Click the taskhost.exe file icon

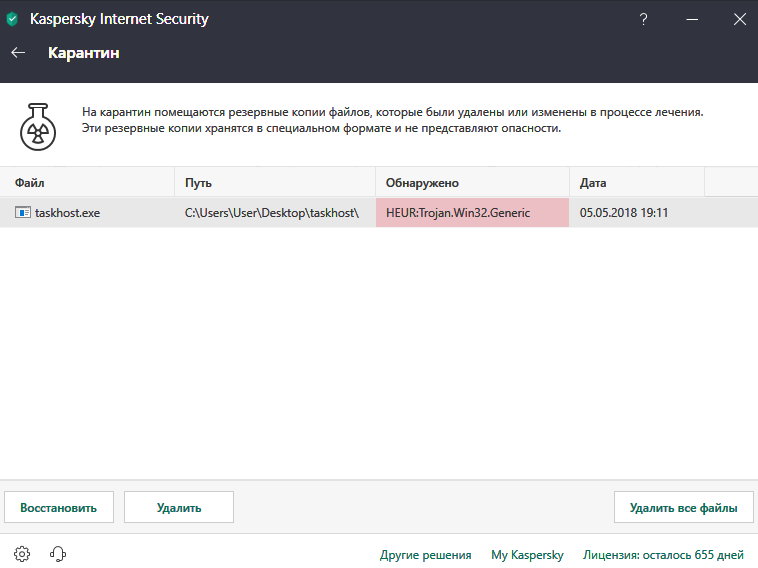(x=23, y=212)
